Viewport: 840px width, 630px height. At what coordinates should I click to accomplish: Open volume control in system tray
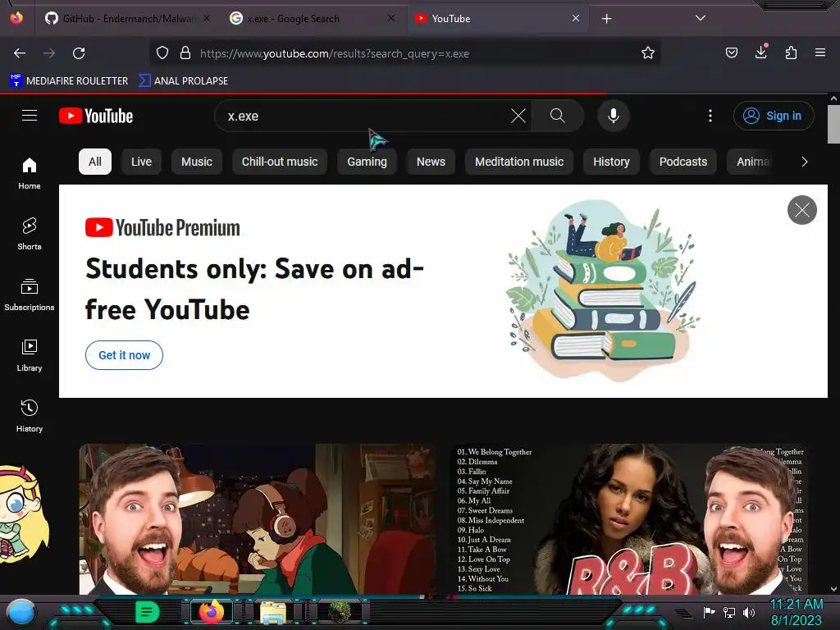(749, 612)
